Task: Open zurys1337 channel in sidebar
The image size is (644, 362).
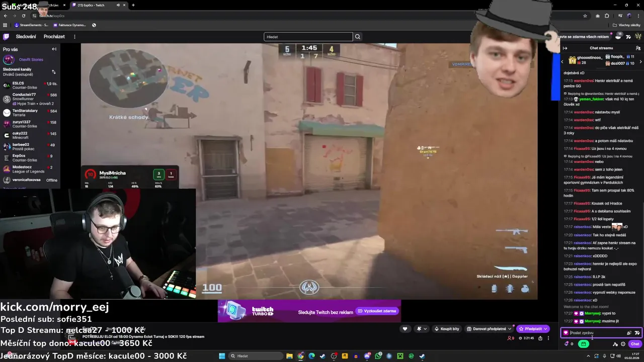Action: click(x=30, y=124)
